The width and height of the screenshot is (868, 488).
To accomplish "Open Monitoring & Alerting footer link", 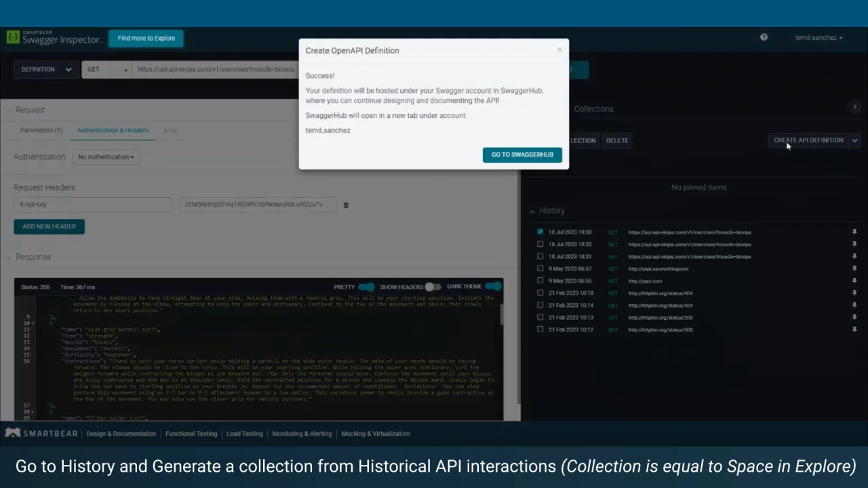I will (302, 434).
